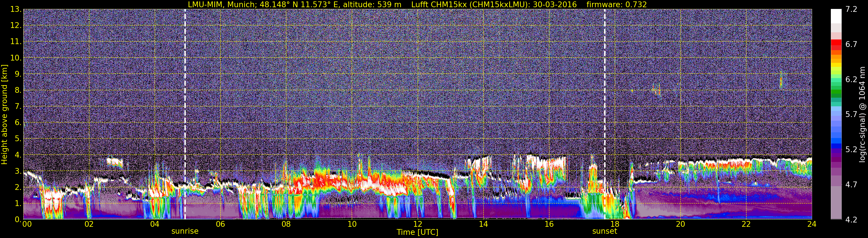Click the time axis tick '18'
Screen dimensions: 868x238
(x=614, y=224)
